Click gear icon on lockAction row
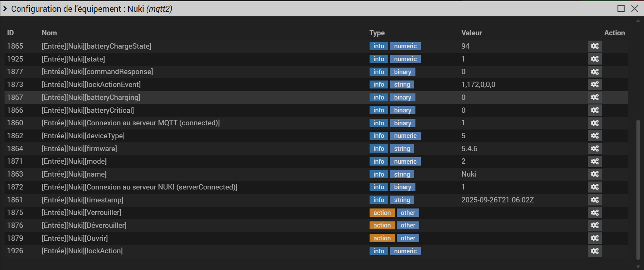Image resolution: width=644 pixels, height=270 pixels. pyautogui.click(x=595, y=251)
